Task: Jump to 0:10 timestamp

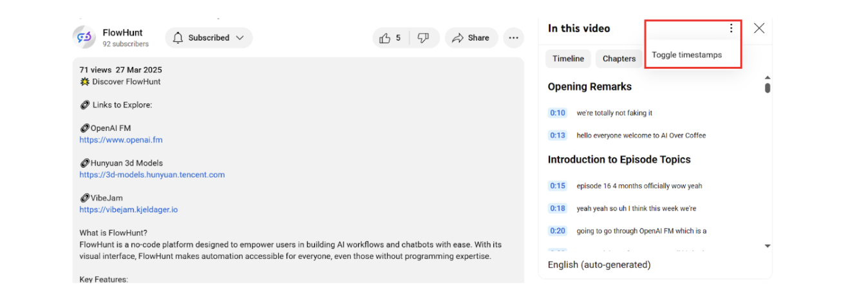Action: (x=558, y=113)
